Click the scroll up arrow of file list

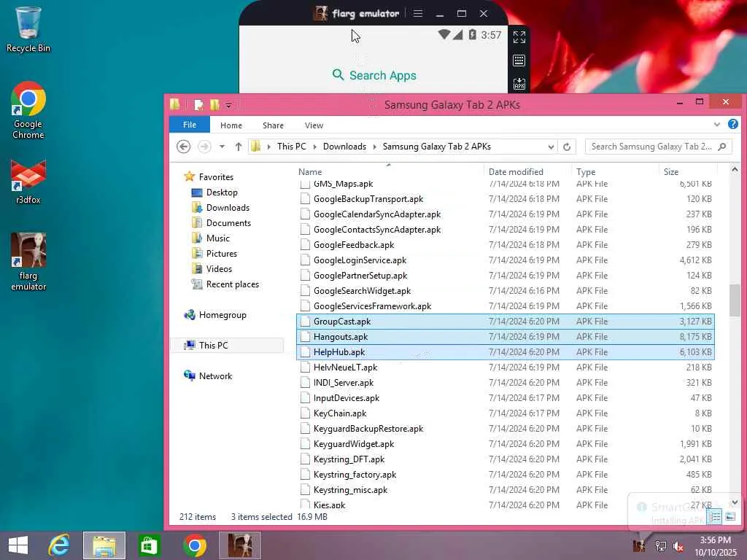click(x=734, y=169)
